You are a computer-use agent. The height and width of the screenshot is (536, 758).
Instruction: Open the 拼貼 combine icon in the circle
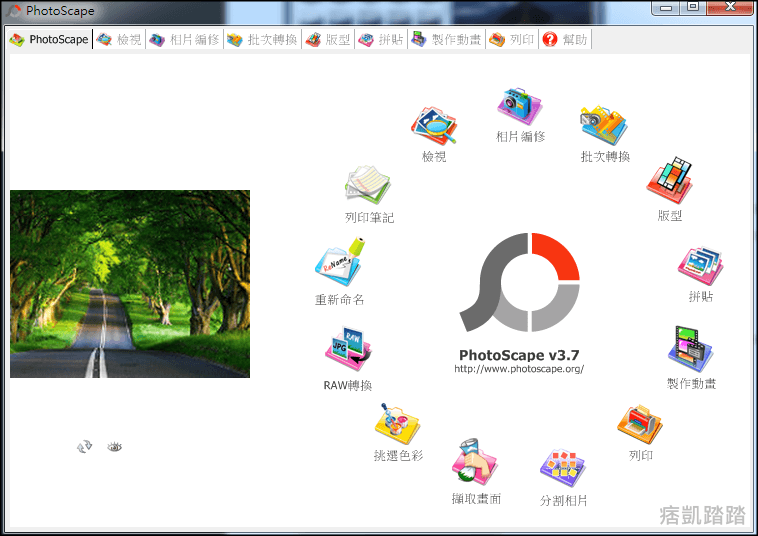coord(700,266)
